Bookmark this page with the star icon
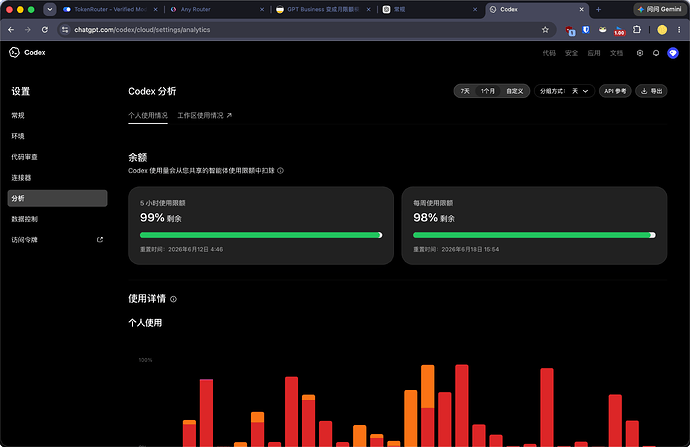This screenshot has height=447, width=690. (x=545, y=29)
